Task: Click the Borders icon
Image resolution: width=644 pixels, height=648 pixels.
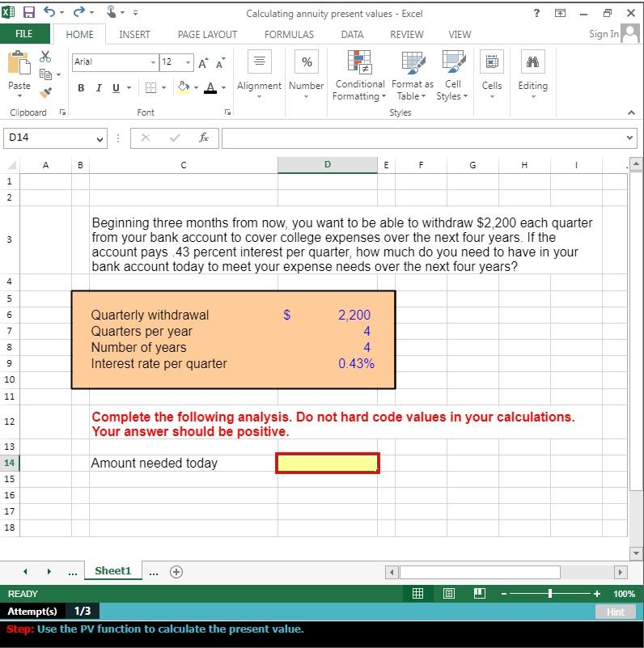Action: [150, 87]
